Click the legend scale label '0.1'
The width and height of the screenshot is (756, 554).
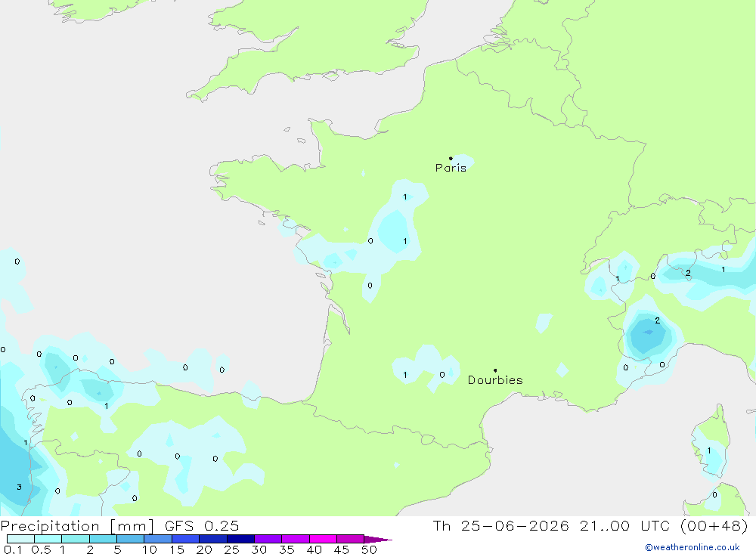tap(13, 549)
